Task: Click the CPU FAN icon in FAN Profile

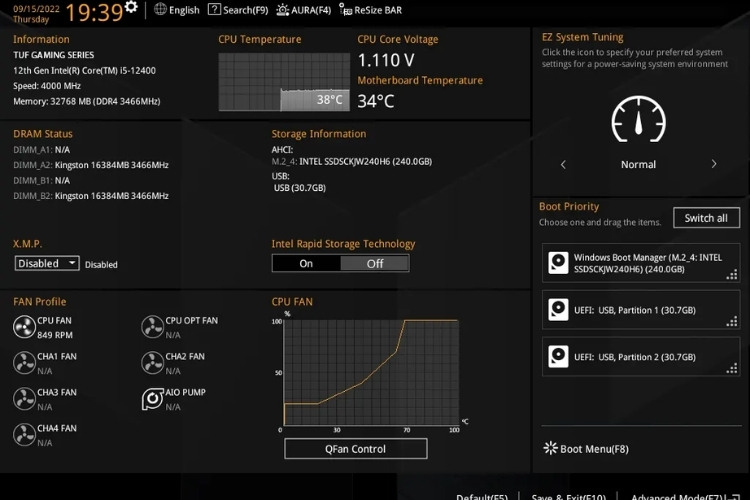Action: 24,327
